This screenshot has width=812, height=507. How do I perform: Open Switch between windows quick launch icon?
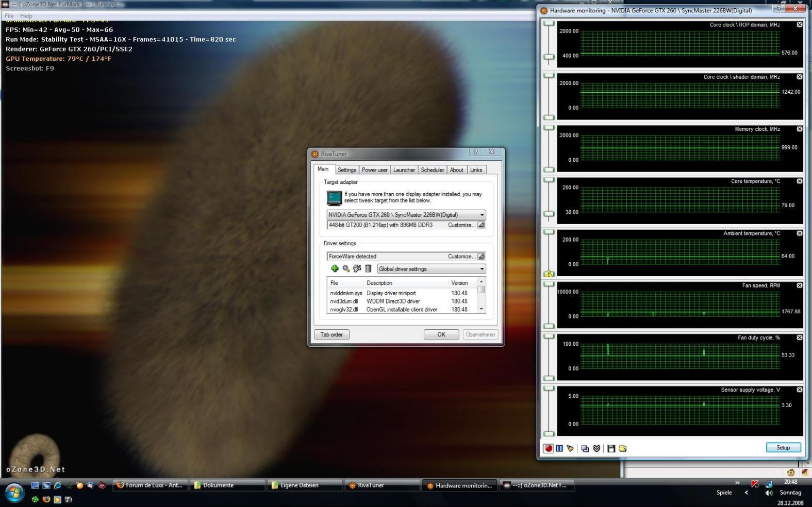(46, 485)
